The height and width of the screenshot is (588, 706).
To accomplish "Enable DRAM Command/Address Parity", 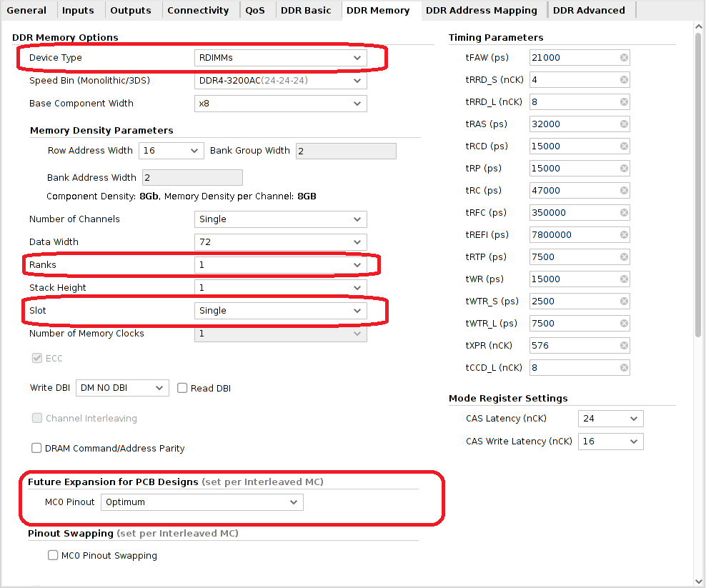I will (36, 449).
